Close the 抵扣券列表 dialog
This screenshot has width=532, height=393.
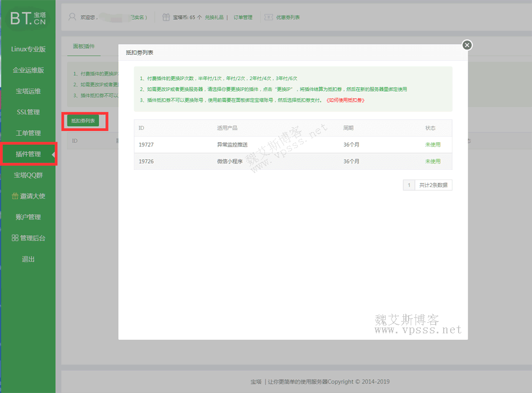pos(467,45)
